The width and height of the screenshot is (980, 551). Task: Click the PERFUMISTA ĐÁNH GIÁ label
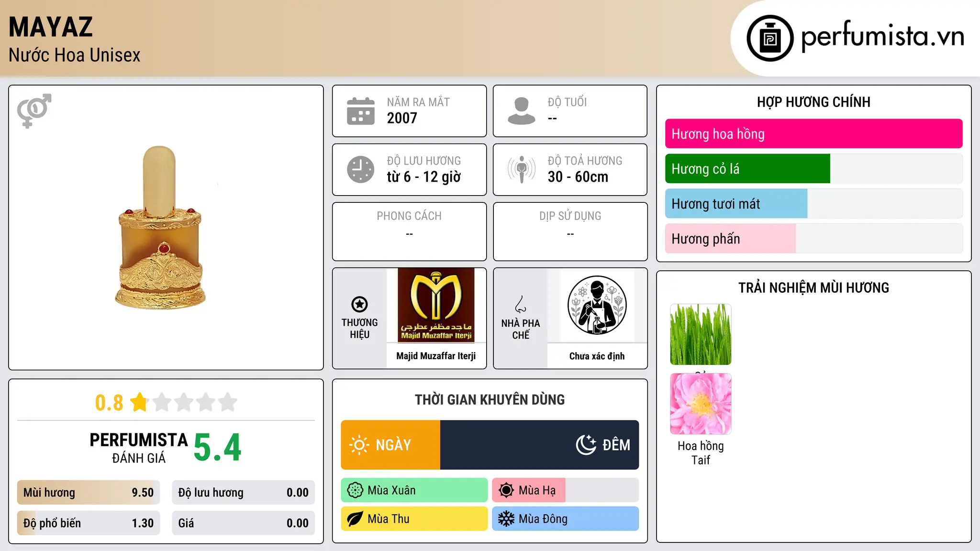(x=139, y=448)
